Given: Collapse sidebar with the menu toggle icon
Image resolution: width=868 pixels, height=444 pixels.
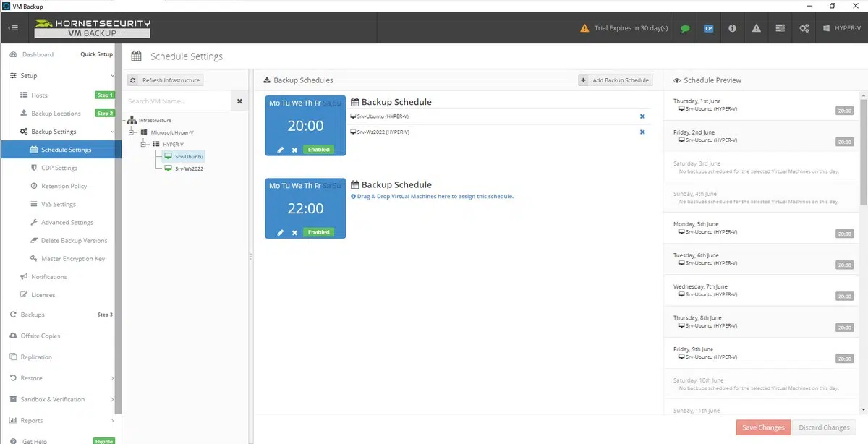Looking at the screenshot, I should (x=13, y=28).
